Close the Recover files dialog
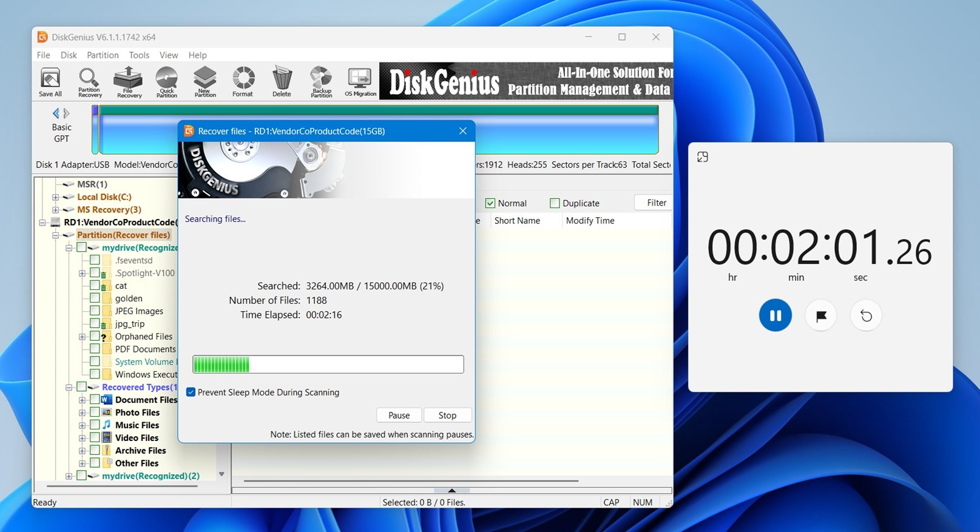The image size is (980, 532). (463, 131)
